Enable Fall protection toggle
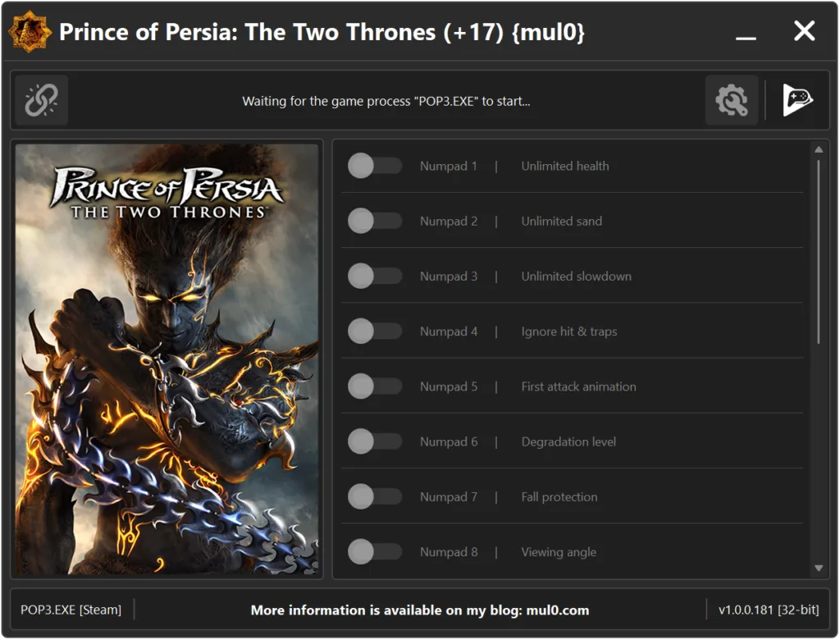 [374, 497]
